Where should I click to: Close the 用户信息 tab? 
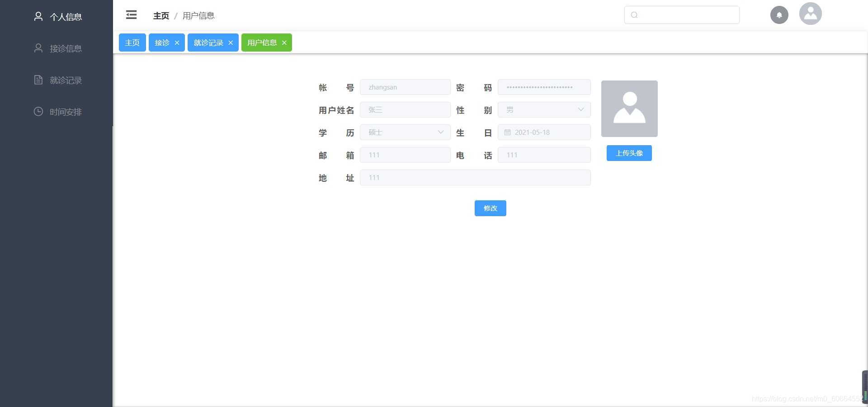(x=284, y=43)
